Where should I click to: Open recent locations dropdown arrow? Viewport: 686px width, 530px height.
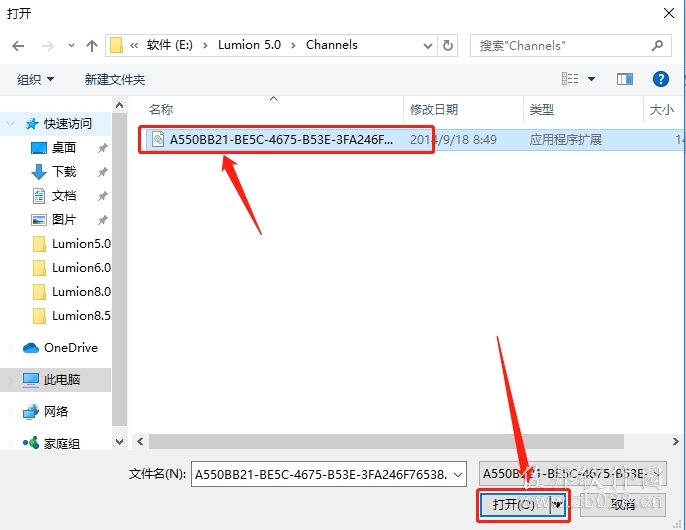pyautogui.click(x=71, y=46)
